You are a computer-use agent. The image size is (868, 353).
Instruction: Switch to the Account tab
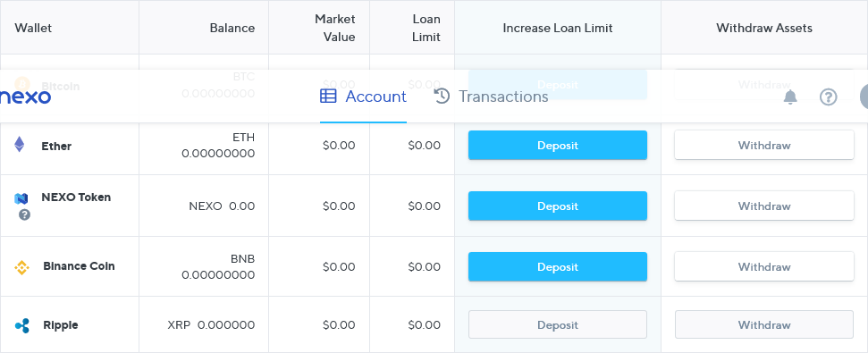[x=363, y=97]
